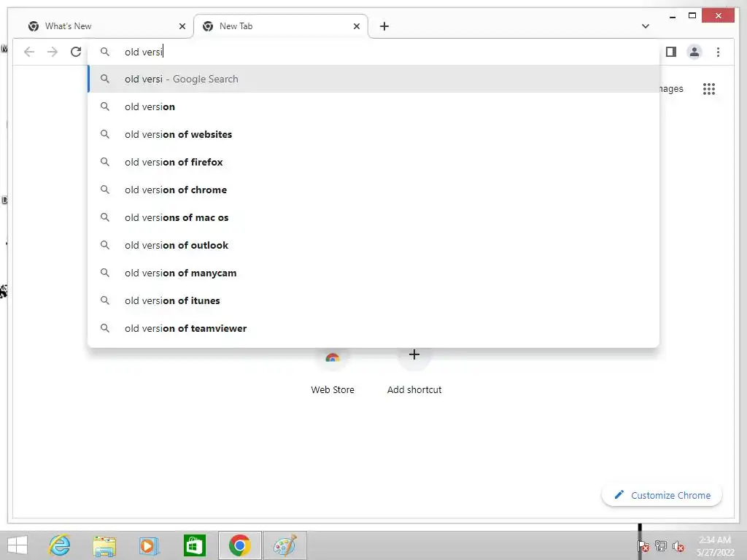This screenshot has height=560, width=747.
Task: Open the Customize Chrome button
Action: click(662, 495)
